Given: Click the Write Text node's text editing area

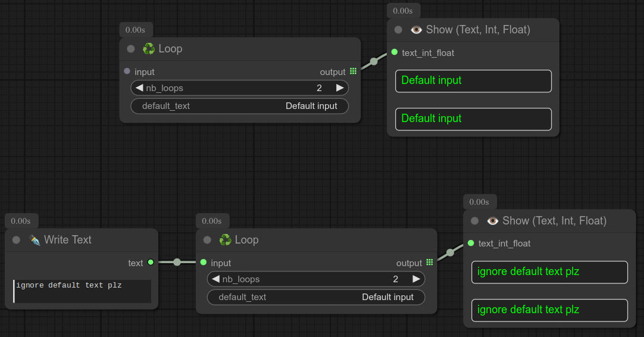Looking at the screenshot, I should tap(82, 291).
